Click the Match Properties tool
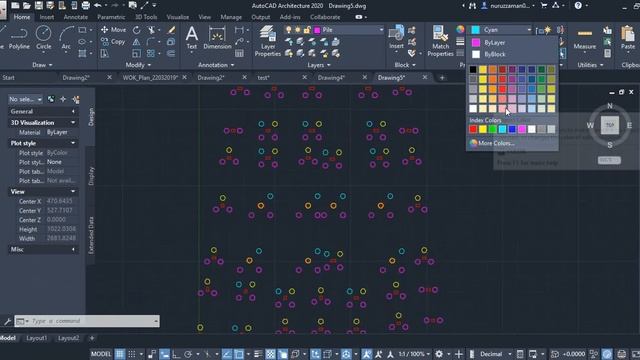640x360 pixels. [440, 41]
